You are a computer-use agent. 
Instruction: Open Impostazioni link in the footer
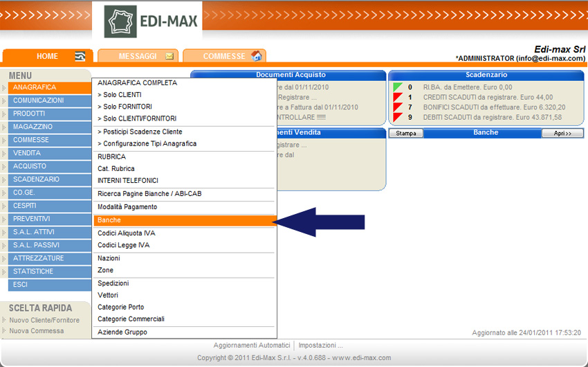[x=320, y=345]
